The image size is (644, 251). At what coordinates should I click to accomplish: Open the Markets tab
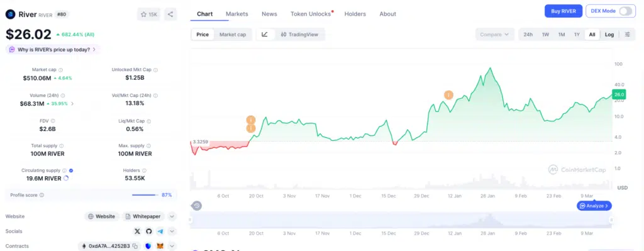237,14
